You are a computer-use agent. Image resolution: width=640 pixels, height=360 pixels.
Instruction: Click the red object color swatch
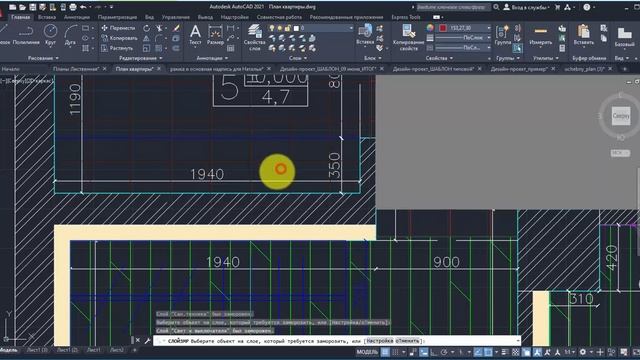click(443, 28)
